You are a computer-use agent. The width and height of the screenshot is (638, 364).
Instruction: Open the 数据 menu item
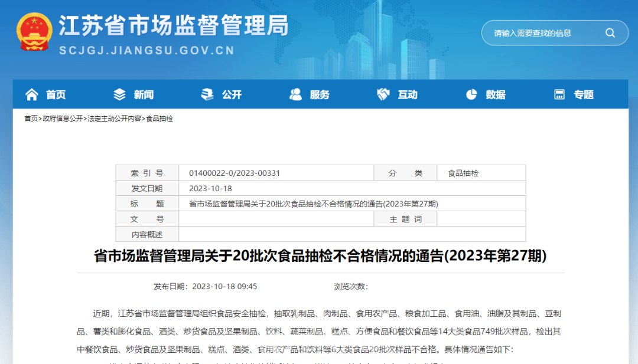(x=496, y=94)
